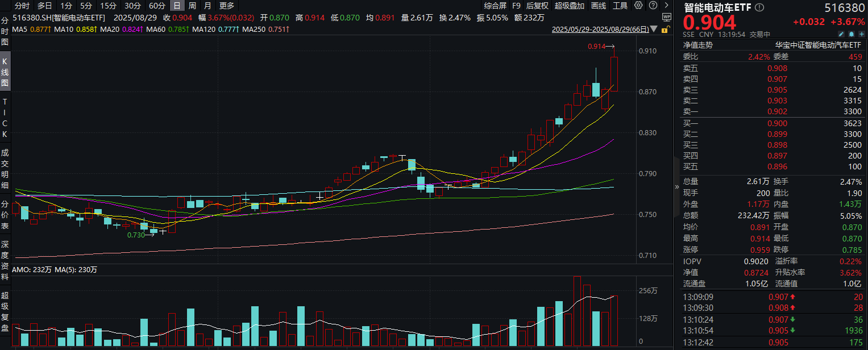
Task: Set a price alert with the bell icon
Action: [852, 34]
